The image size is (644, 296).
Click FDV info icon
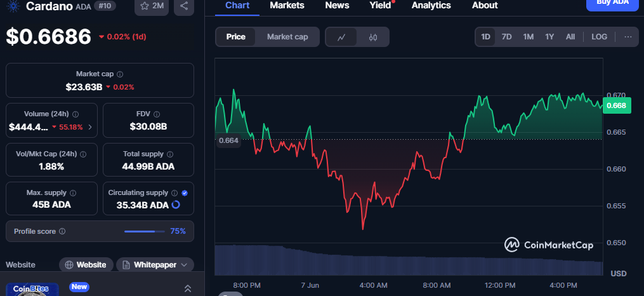[157, 114]
